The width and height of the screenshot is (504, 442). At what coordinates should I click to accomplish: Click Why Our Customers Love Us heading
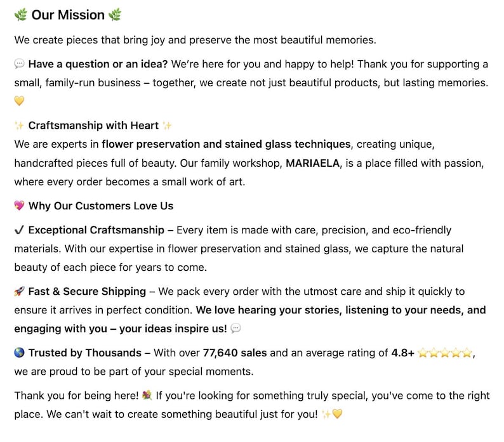click(100, 205)
